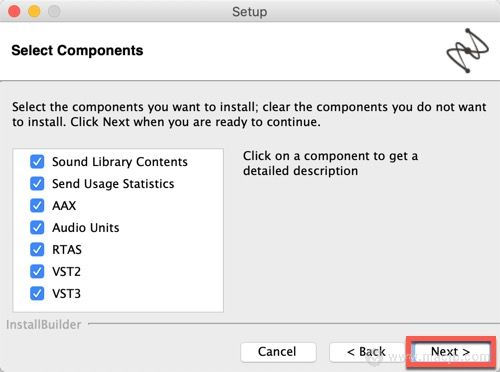Select the AAX component label
500x372 pixels.
click(64, 206)
